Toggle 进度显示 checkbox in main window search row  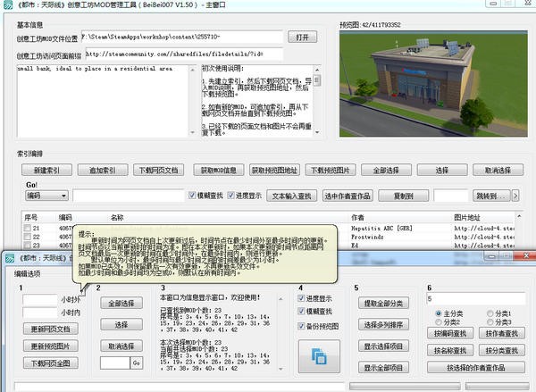click(230, 196)
